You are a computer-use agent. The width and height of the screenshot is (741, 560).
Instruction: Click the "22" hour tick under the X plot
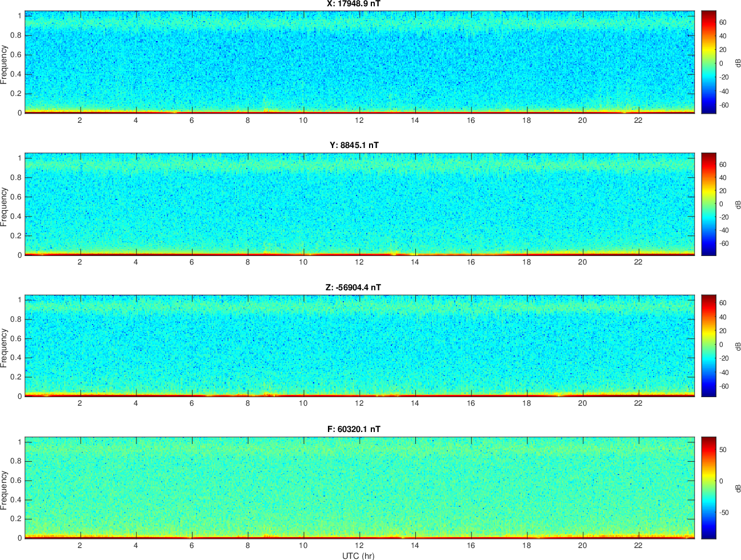click(x=638, y=120)
